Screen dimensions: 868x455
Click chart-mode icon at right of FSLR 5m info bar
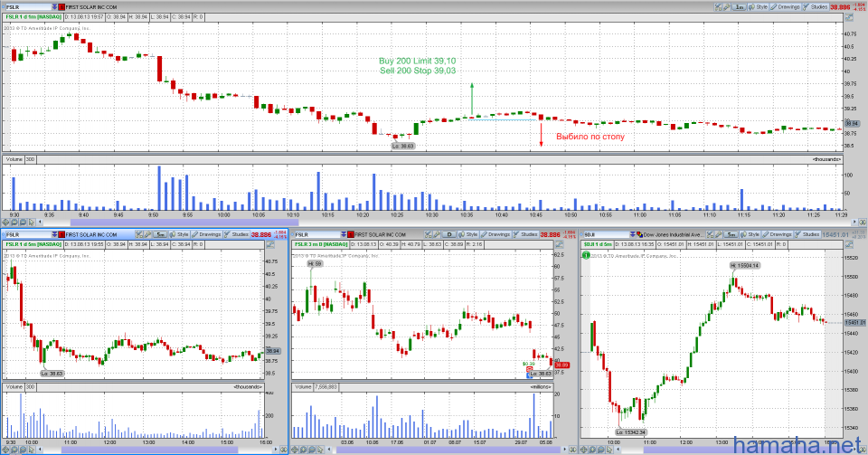pyautogui.click(x=270, y=244)
